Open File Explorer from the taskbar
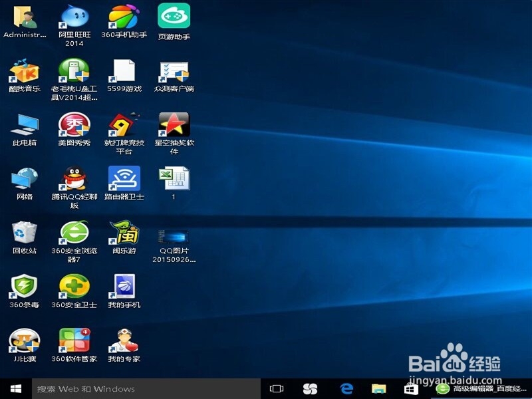532x399 pixels. (378, 389)
